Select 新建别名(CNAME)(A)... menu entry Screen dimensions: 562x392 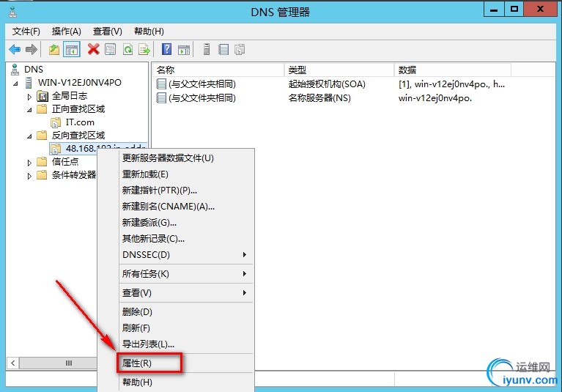point(185,207)
